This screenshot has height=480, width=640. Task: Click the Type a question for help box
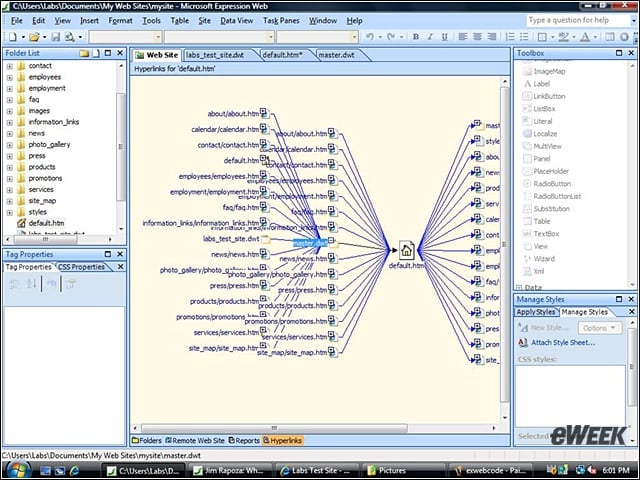point(580,20)
